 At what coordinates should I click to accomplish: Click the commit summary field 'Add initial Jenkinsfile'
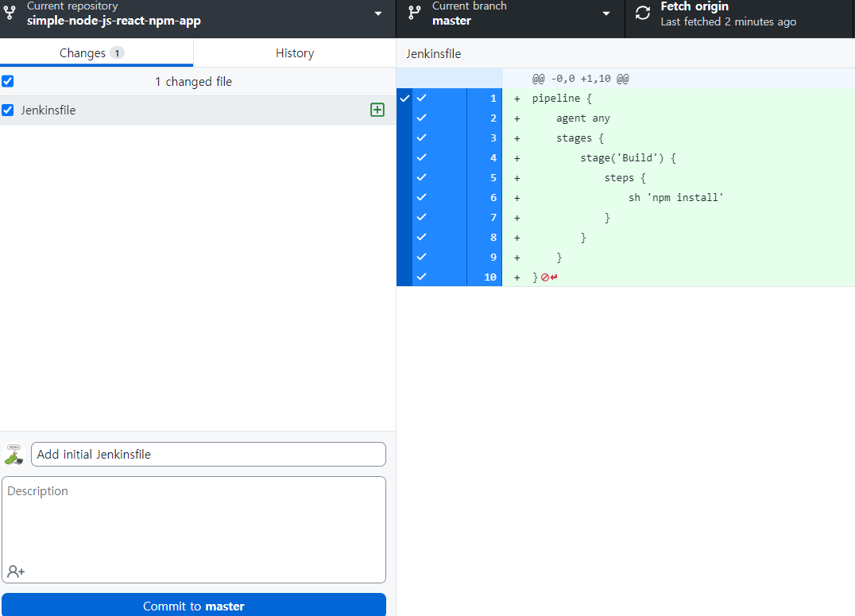pyautogui.click(x=208, y=454)
